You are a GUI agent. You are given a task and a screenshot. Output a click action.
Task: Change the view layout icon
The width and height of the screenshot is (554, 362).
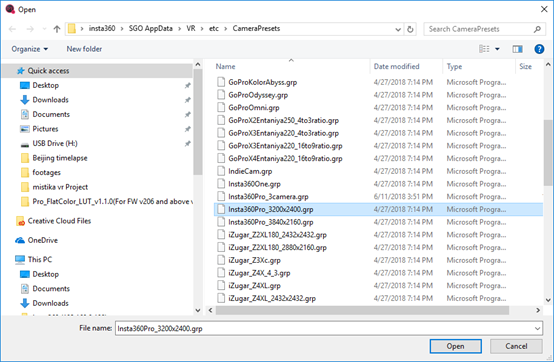[x=484, y=49]
